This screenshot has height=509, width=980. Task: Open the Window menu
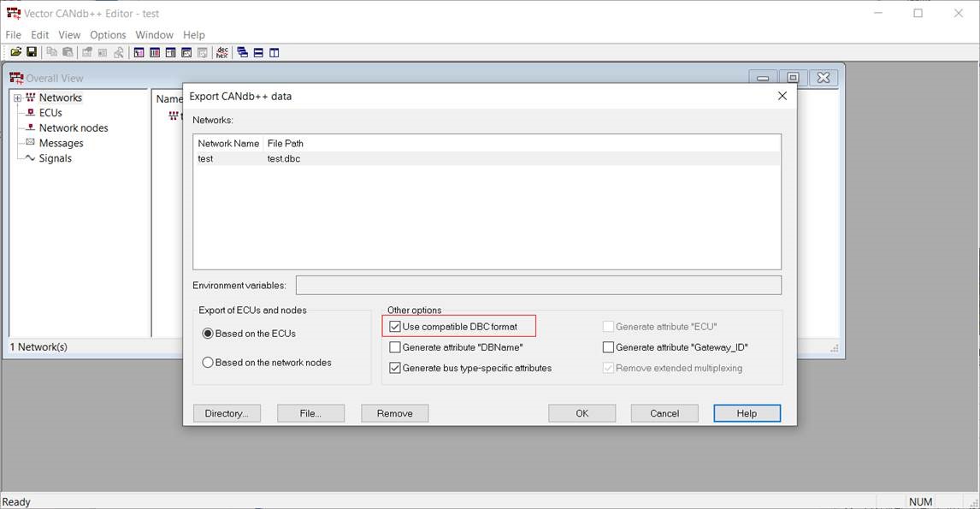[155, 35]
